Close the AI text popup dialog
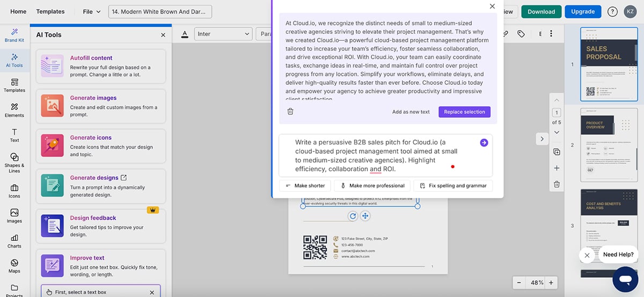 tap(492, 6)
